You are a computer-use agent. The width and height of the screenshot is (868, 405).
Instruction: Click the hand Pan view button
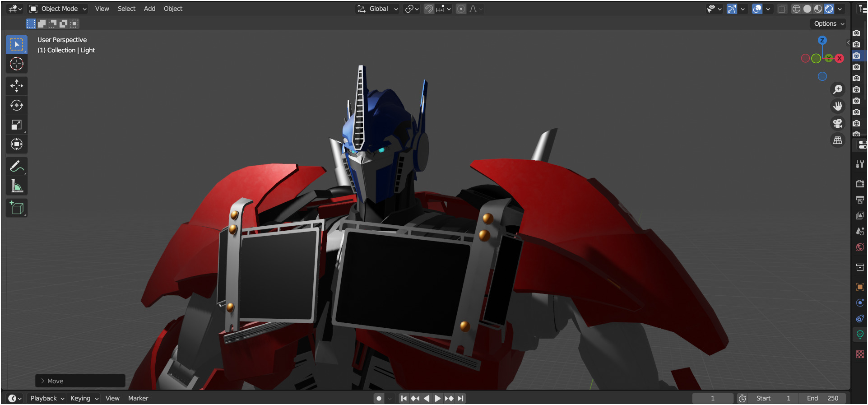(838, 106)
